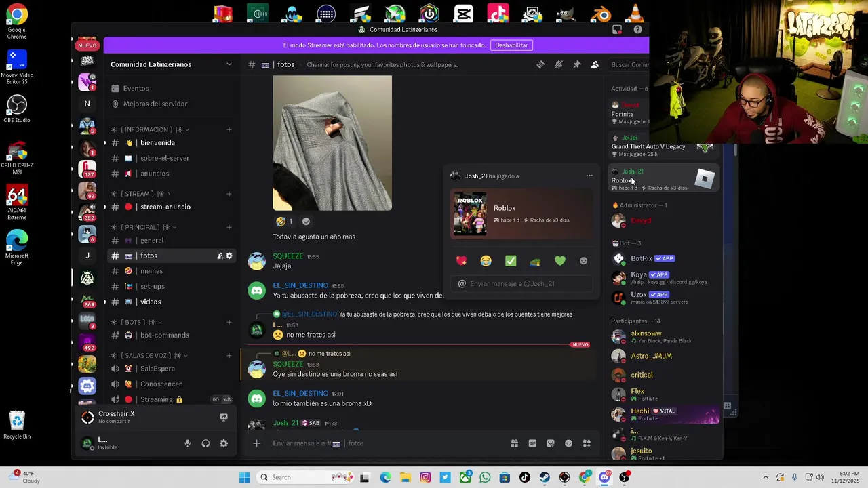This screenshot has height=488, width=868.
Task: Open pinned messages pin icon
Action: [577, 64]
